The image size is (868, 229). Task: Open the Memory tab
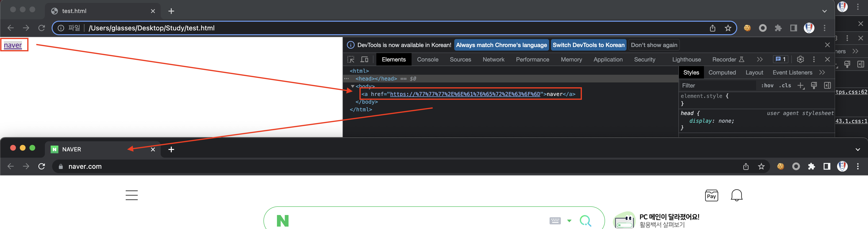(x=571, y=59)
